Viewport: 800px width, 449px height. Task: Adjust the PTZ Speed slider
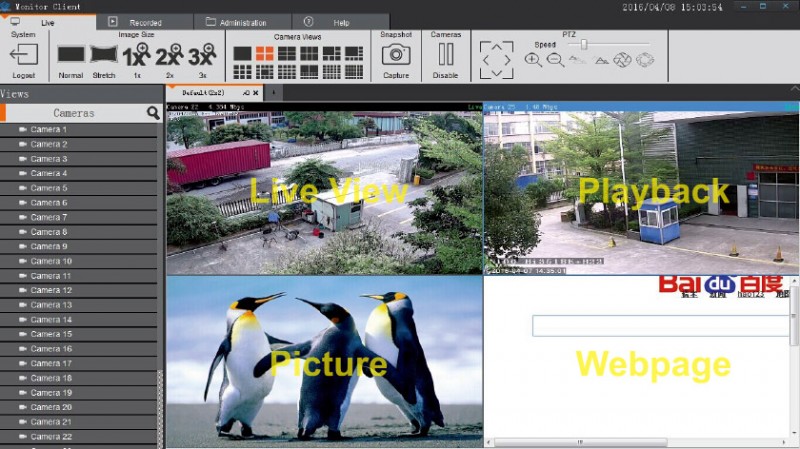coord(584,44)
